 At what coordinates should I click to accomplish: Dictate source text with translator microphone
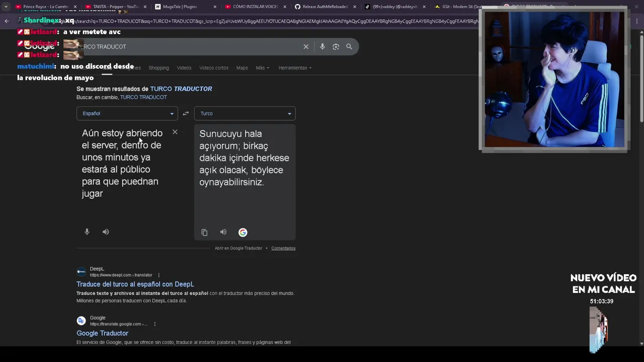(87, 232)
